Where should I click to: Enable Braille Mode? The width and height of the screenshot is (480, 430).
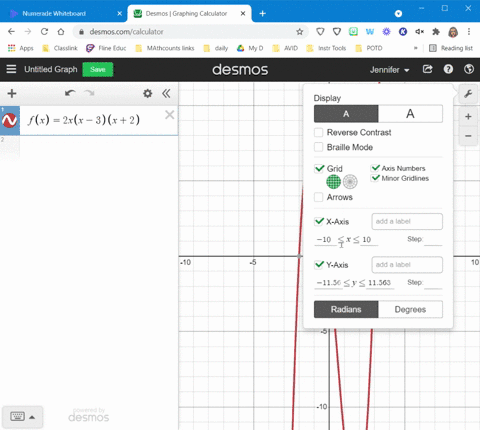(x=319, y=147)
